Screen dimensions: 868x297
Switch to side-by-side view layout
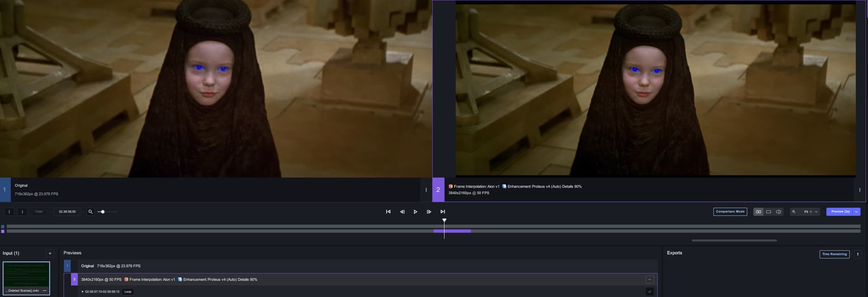point(758,212)
